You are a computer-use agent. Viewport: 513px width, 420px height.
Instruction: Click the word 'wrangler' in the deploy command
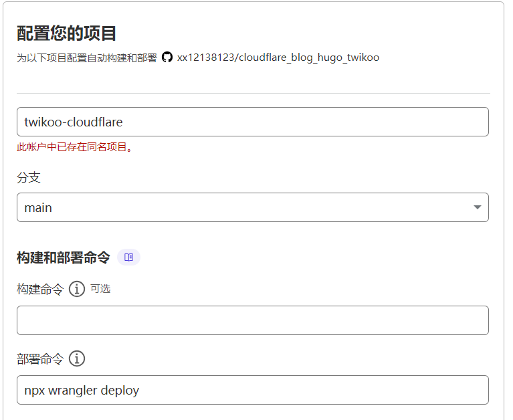click(72, 391)
